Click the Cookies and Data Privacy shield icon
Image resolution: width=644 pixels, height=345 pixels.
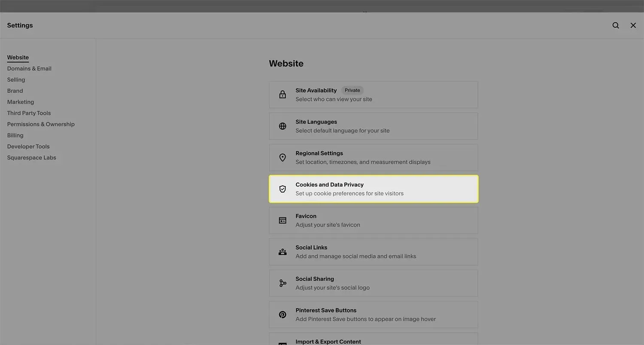283,189
